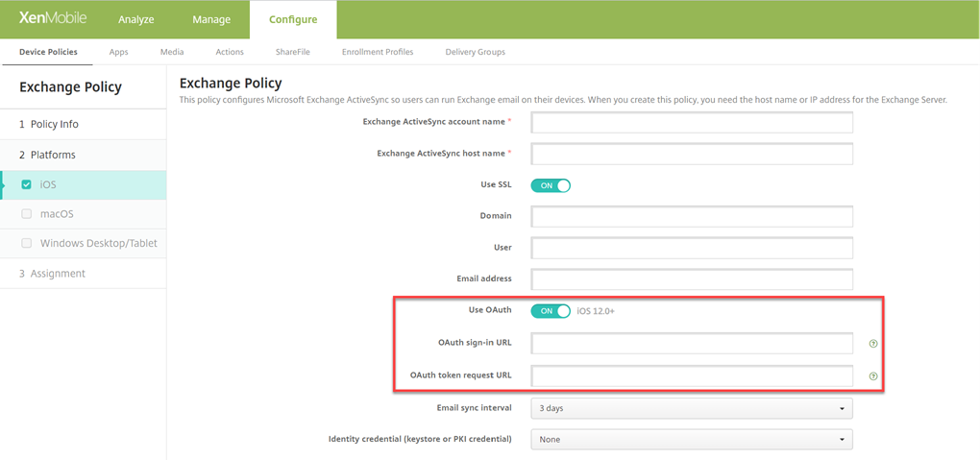This screenshot has height=460, width=980.
Task: Click the help icon beside OAuth token request URL
Action: tap(872, 376)
